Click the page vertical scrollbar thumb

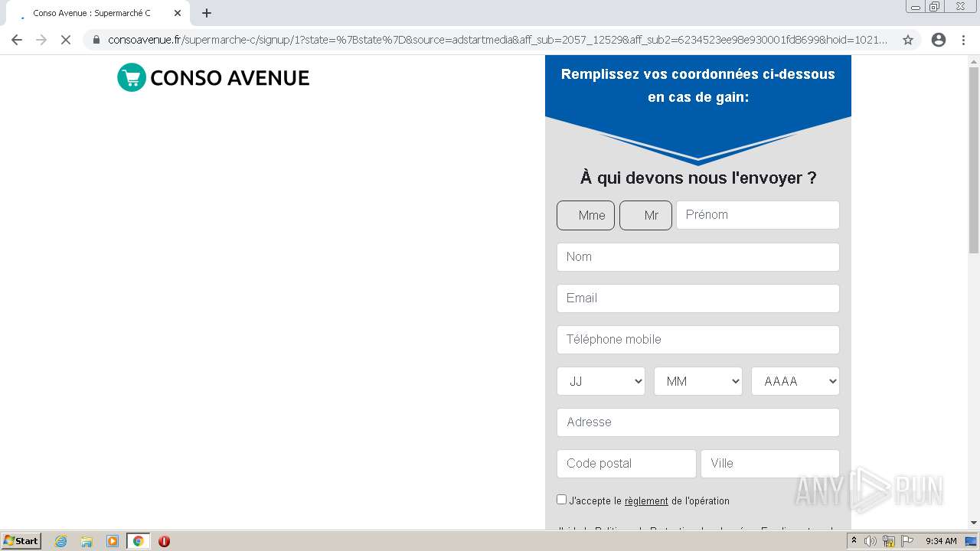pyautogui.click(x=974, y=161)
